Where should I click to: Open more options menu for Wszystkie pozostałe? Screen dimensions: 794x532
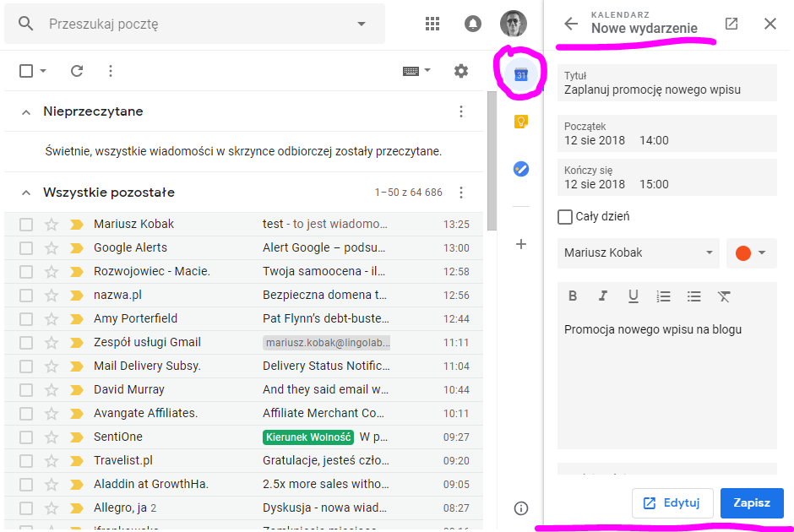pos(461,193)
